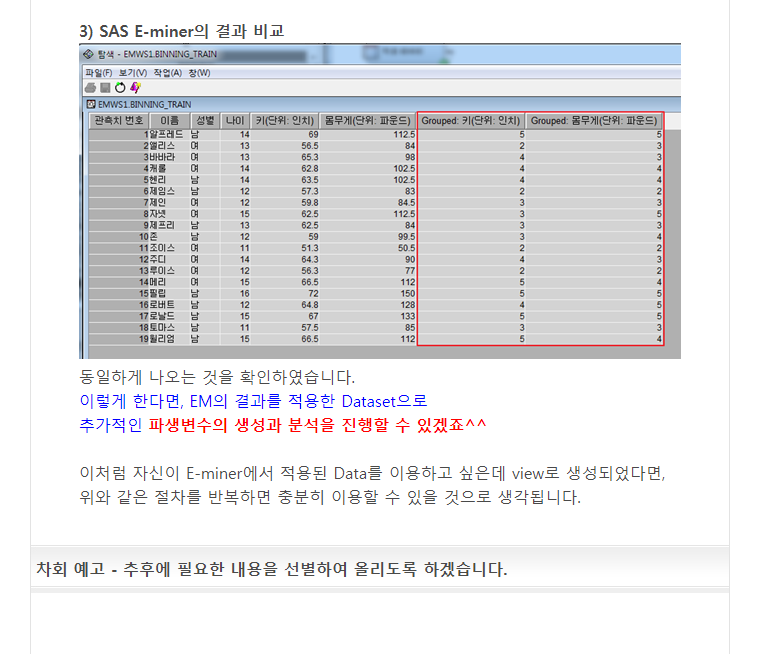The width and height of the screenshot is (763, 654).
Task: Click the age value 16
Action: (x=245, y=293)
